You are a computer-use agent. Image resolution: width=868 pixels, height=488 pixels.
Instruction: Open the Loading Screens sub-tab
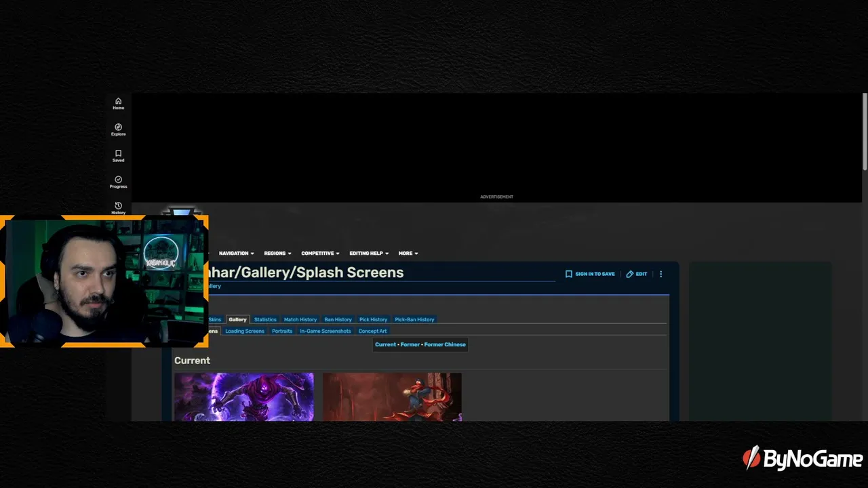pos(245,331)
